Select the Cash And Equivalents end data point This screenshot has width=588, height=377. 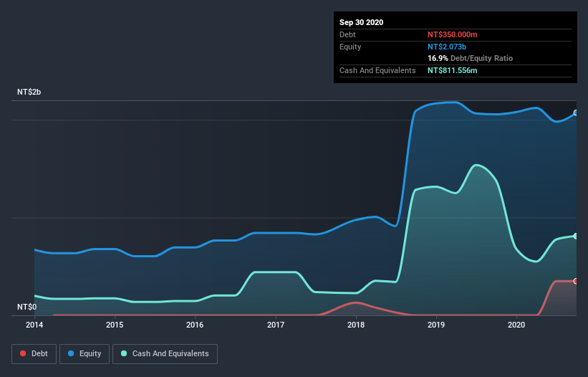576,236
